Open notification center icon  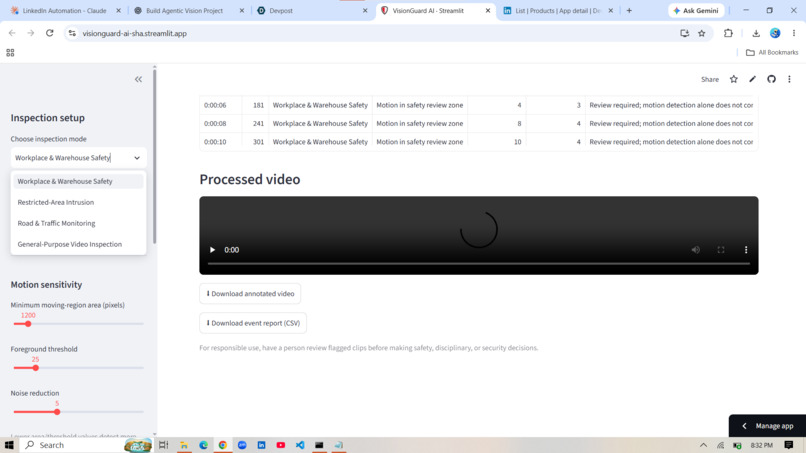(x=789, y=445)
